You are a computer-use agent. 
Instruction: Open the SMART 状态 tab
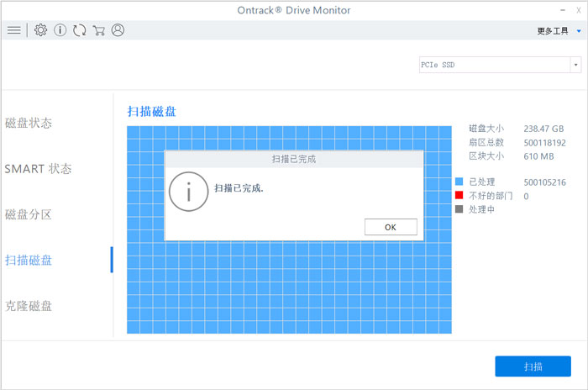click(38, 169)
